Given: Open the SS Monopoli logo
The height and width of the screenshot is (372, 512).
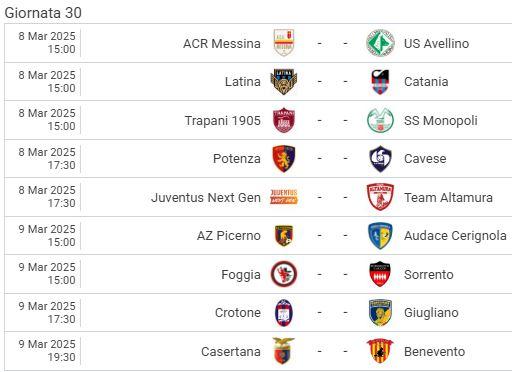Looking at the screenshot, I should (x=380, y=120).
